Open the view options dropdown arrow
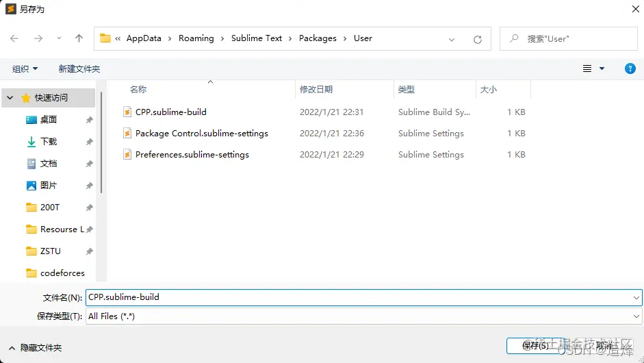The width and height of the screenshot is (644, 363). tap(602, 68)
